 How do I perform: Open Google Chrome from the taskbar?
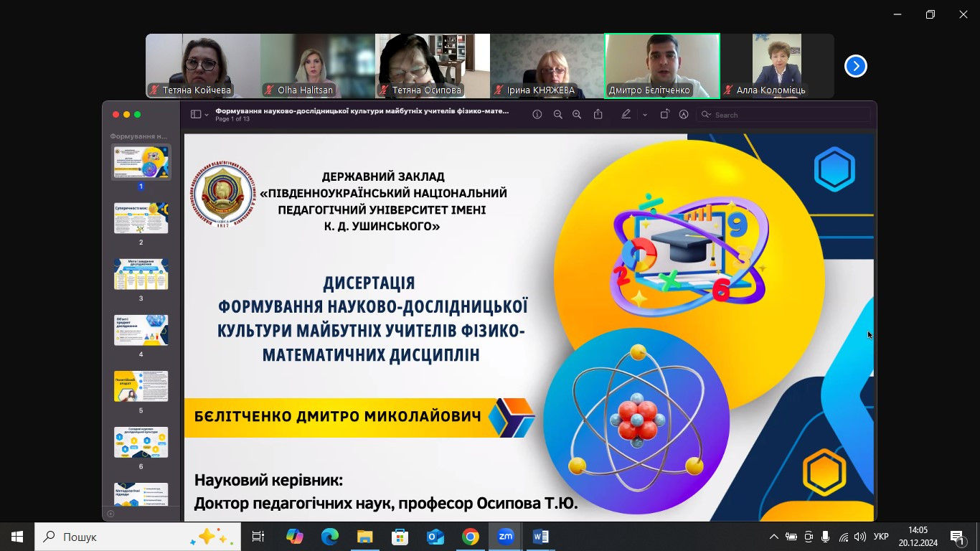pos(470,537)
